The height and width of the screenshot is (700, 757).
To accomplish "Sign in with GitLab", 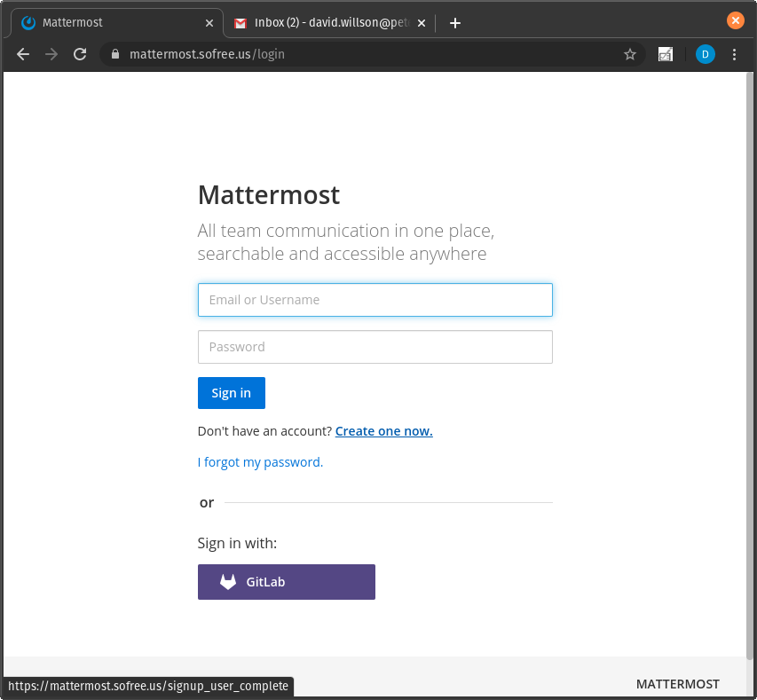I will coord(286,582).
